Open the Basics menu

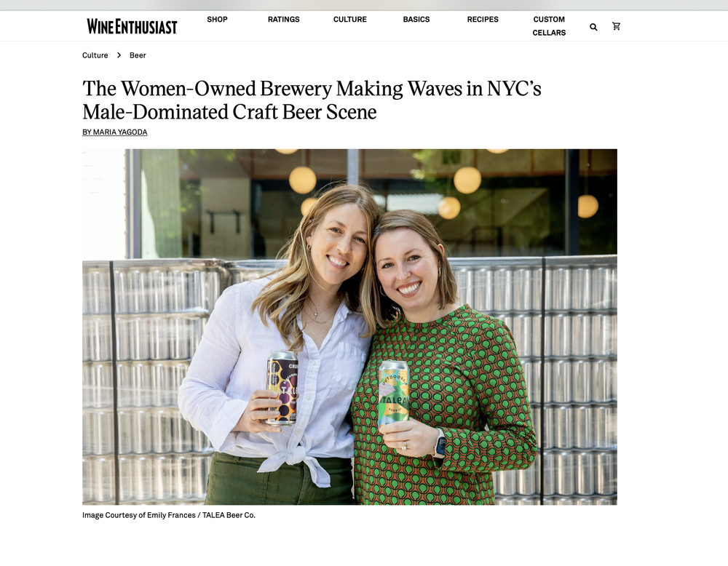(416, 20)
